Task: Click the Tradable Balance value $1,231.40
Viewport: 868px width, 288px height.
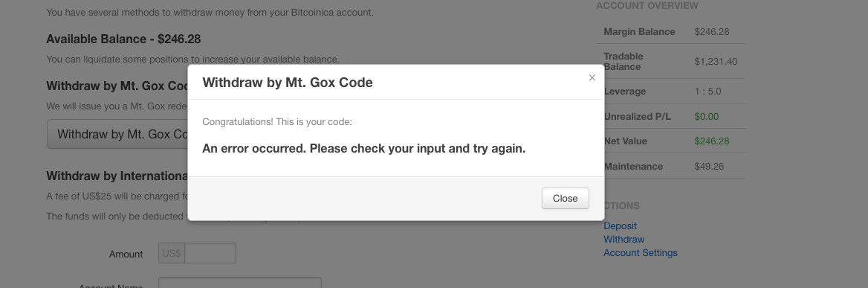Action: click(716, 62)
